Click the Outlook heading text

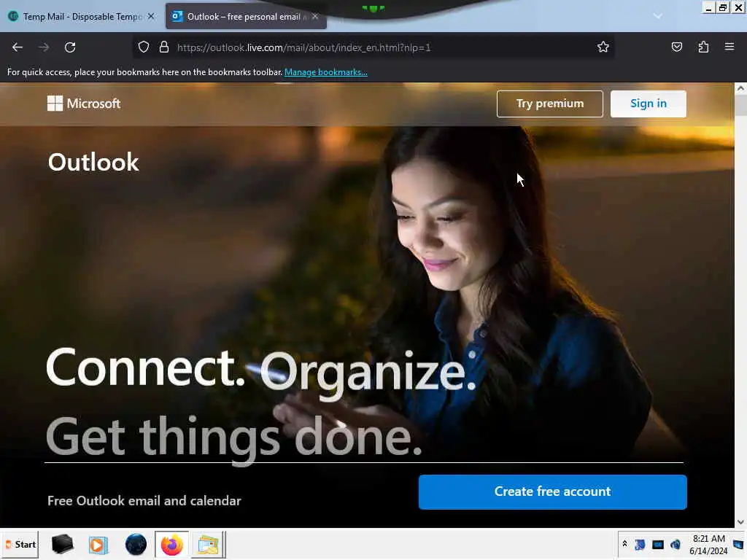coord(93,163)
